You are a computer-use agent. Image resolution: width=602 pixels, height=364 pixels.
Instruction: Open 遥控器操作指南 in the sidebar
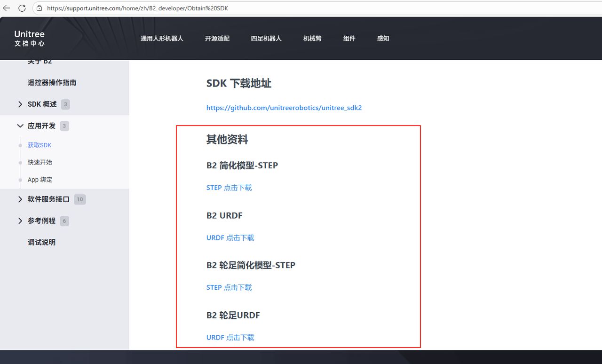point(52,82)
